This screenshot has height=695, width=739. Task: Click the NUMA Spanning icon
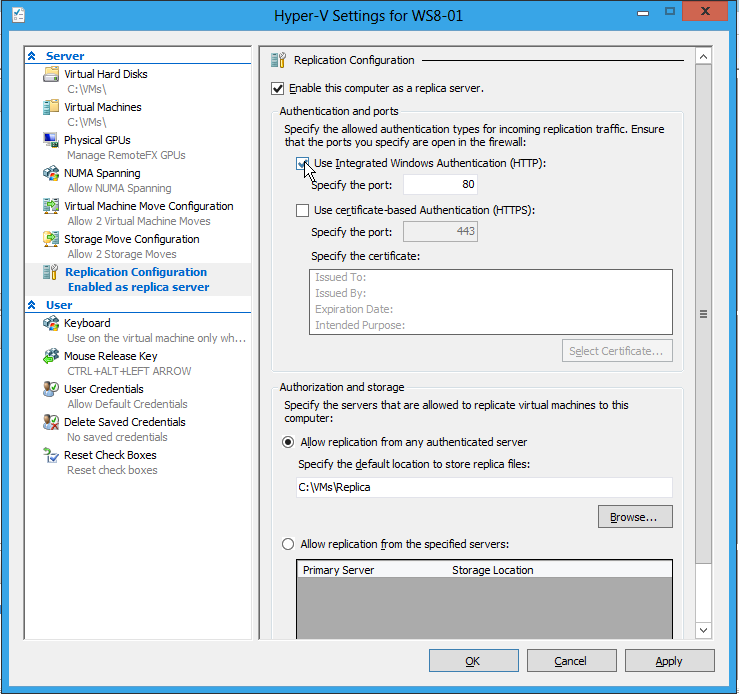pyautogui.click(x=51, y=173)
